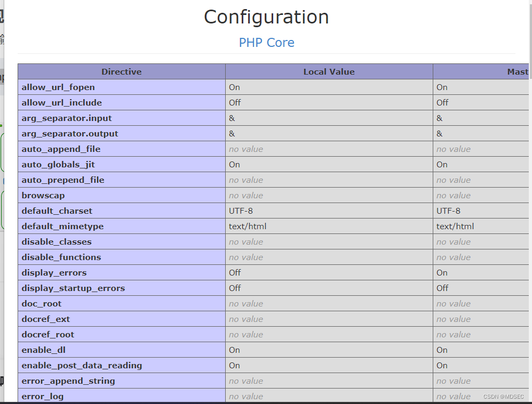Click display_startup_errors local value Off

[x=235, y=288]
